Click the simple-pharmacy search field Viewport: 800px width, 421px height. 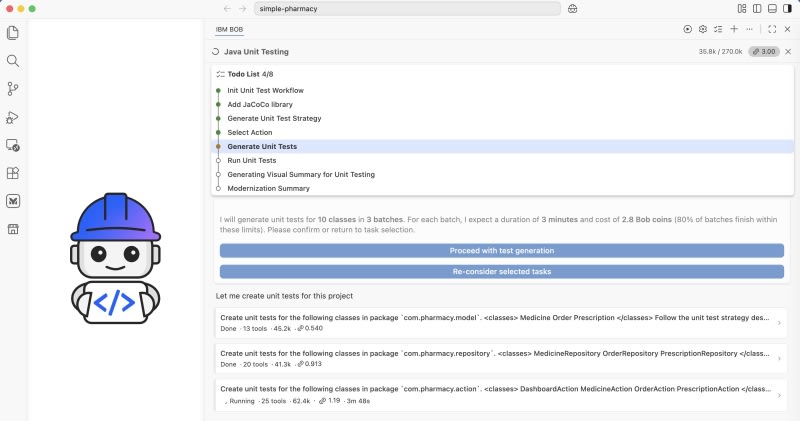[x=407, y=9]
